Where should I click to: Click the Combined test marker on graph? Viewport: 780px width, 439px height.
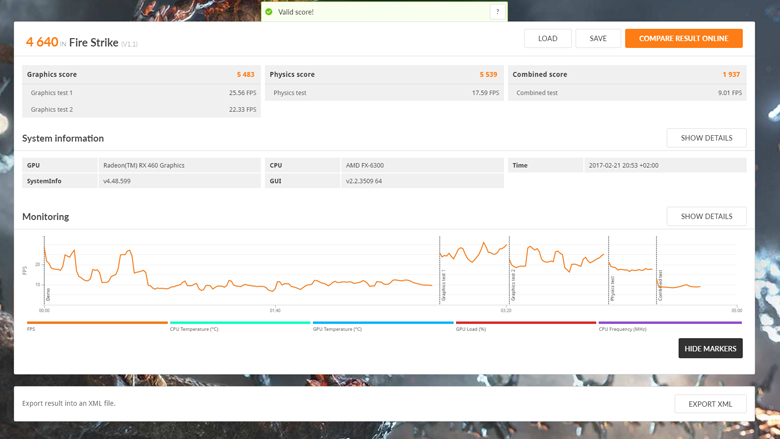coord(660,287)
